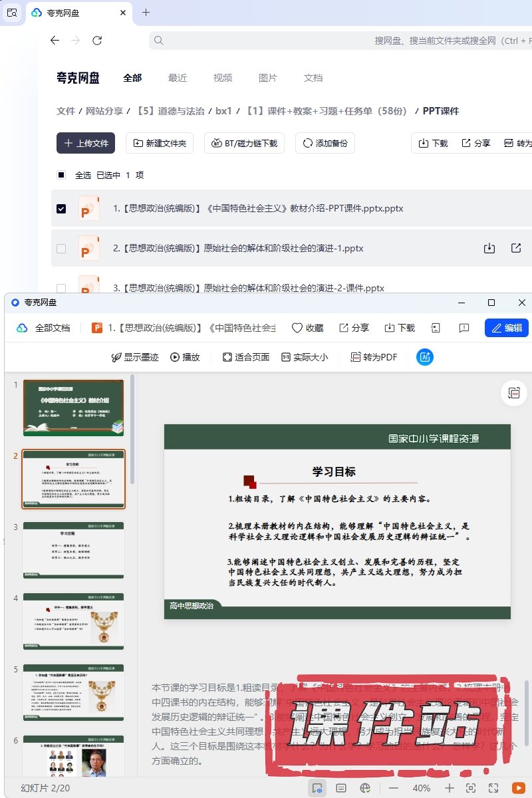Toggle the Select All checkbox

[x=61, y=175]
